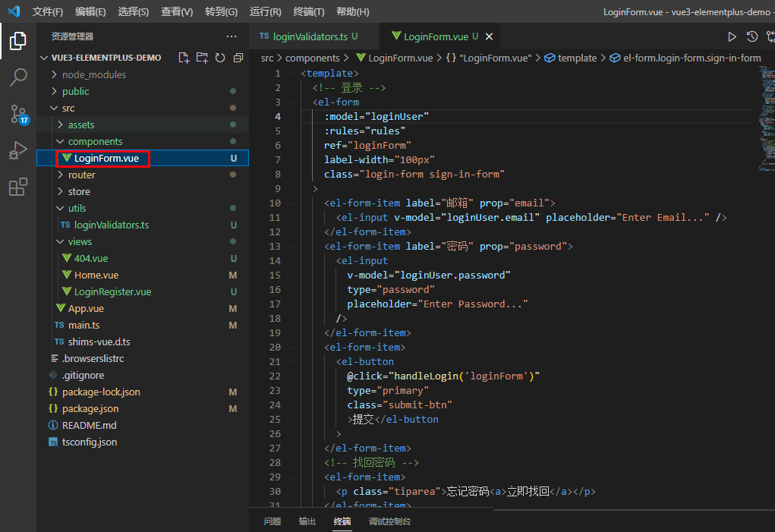Image resolution: width=775 pixels, height=532 pixels.
Task: Switch to the 输出 panel tab
Action: (x=307, y=521)
